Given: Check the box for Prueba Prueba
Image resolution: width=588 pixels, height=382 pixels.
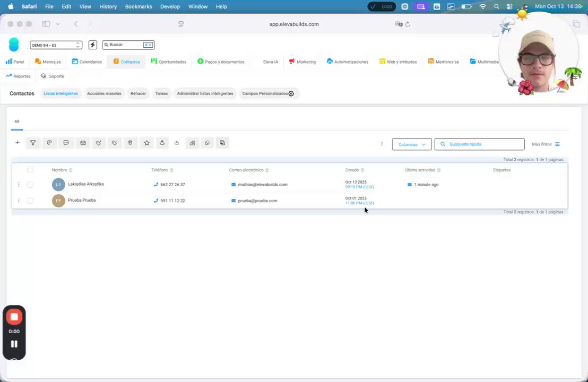Looking at the screenshot, I should (30, 201).
